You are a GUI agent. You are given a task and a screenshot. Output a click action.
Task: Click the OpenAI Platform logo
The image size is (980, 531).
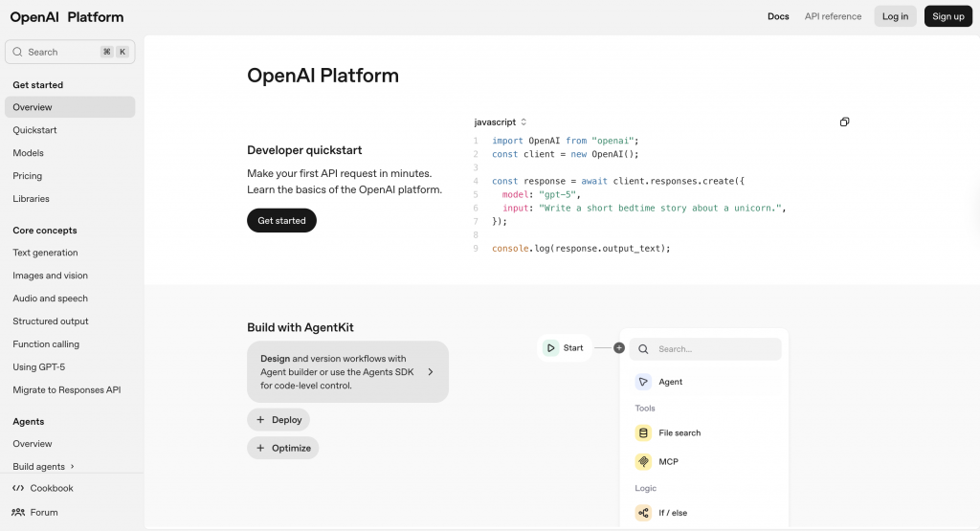(x=67, y=17)
